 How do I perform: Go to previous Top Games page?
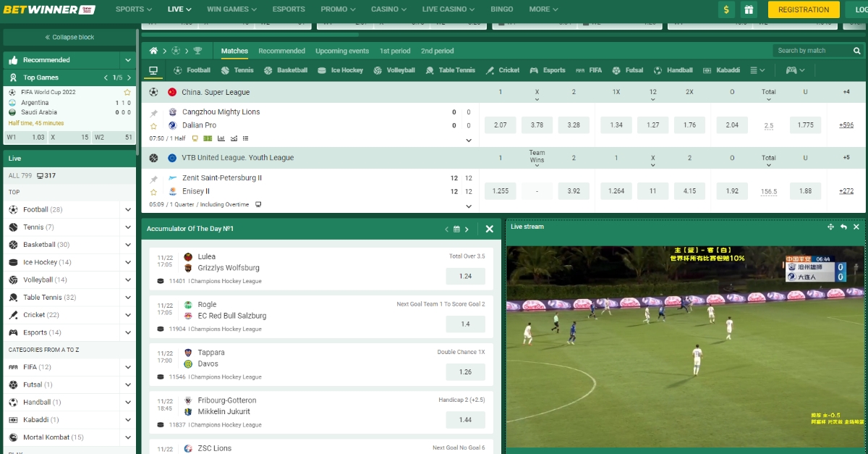click(106, 77)
